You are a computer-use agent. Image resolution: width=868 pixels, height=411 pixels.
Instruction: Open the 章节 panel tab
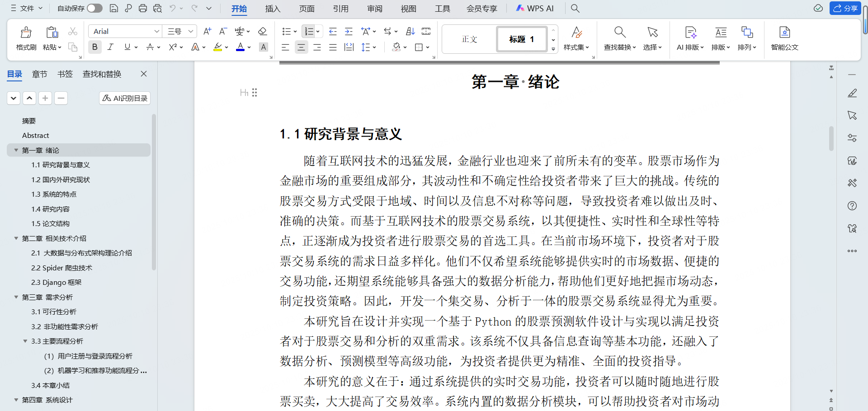(x=39, y=74)
